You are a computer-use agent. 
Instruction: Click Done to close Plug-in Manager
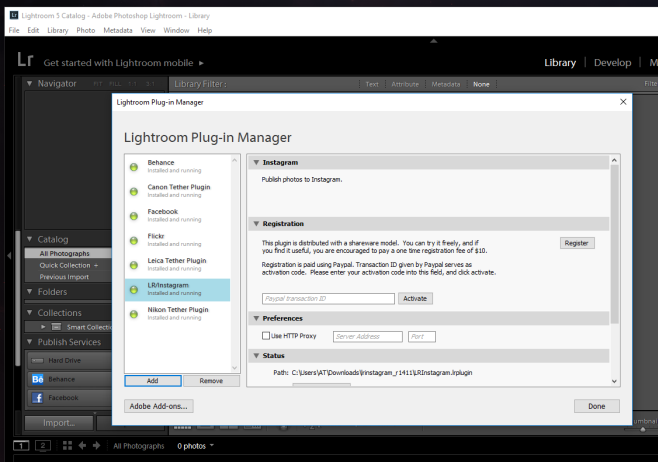(596, 406)
